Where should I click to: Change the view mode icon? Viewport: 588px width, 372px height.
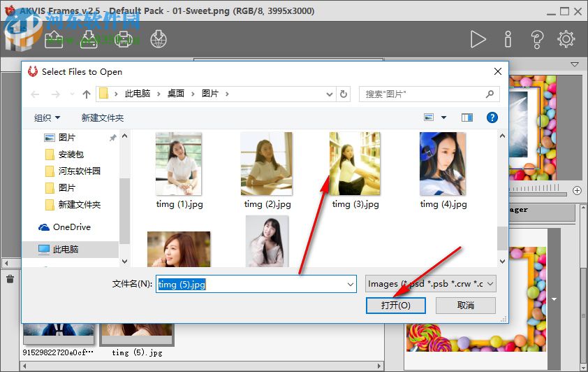(429, 117)
